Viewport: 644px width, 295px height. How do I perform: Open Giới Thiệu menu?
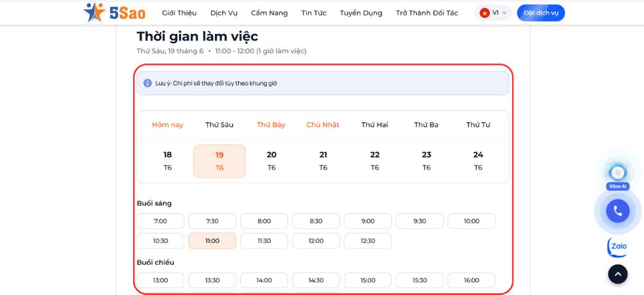(179, 13)
